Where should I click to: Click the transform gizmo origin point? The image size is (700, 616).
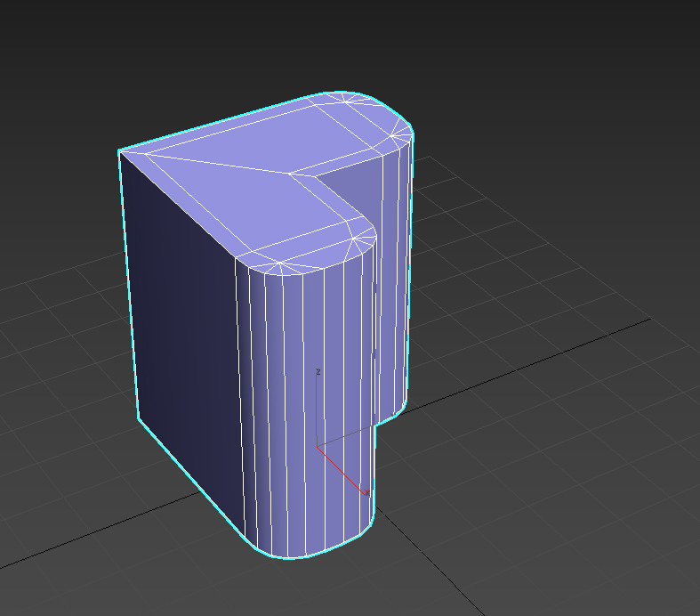[x=318, y=447]
